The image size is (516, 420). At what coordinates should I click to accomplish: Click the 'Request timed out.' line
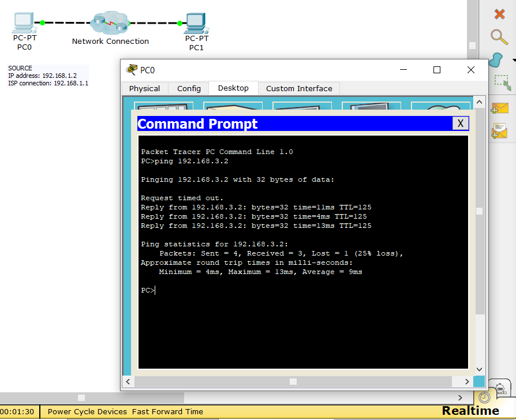point(182,198)
